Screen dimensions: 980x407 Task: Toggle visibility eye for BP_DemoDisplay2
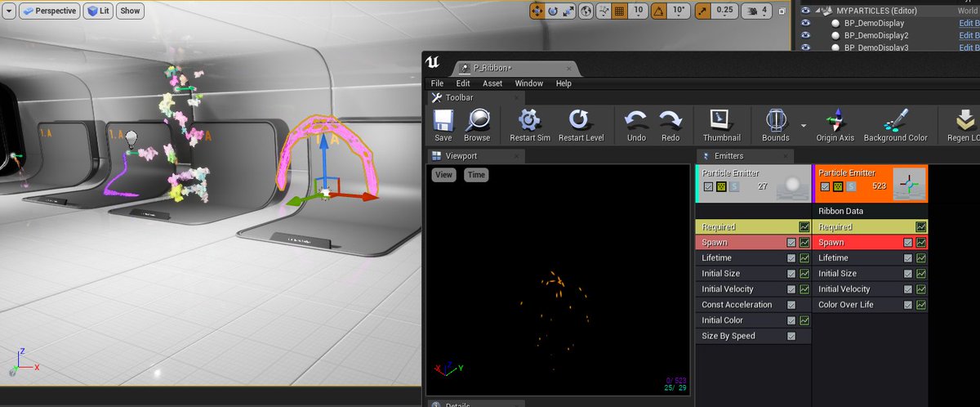pyautogui.click(x=805, y=36)
